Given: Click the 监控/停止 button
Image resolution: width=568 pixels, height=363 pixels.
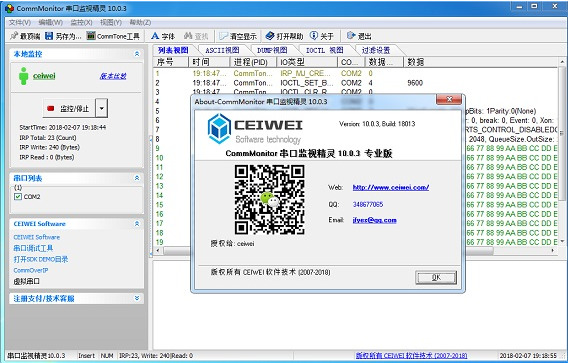Looking at the screenshot, I should (x=69, y=108).
